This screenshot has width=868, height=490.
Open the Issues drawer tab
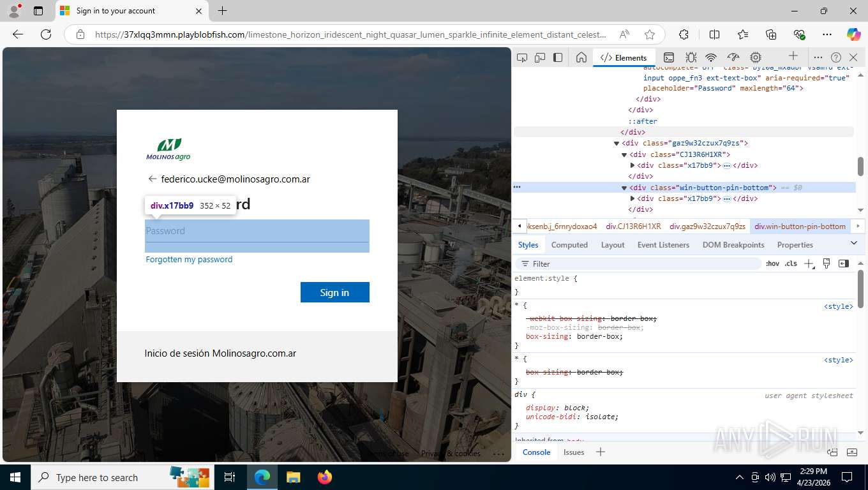tap(573, 452)
